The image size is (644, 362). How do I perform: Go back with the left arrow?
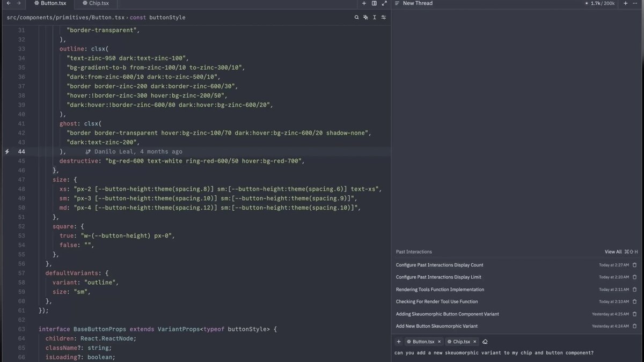pos(8,3)
